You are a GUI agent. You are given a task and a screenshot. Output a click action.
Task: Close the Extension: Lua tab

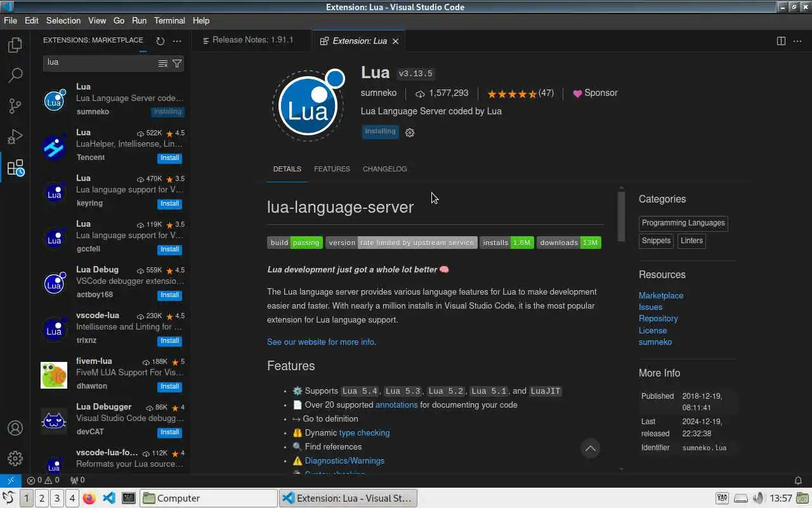pyautogui.click(x=395, y=41)
